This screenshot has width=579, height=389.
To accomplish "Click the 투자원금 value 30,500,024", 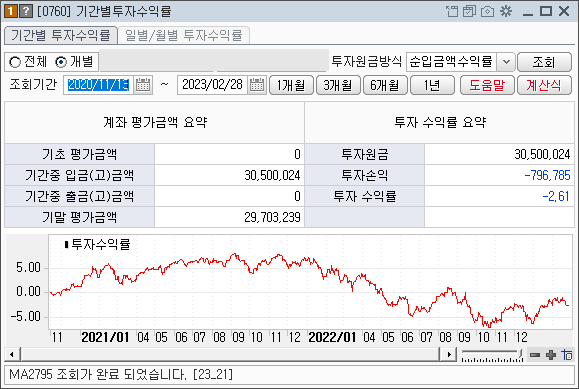I will [542, 154].
